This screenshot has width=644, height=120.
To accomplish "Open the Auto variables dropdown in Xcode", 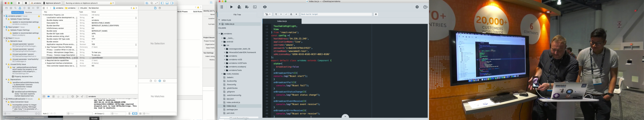I will pyautogui.click(x=46, y=114).
